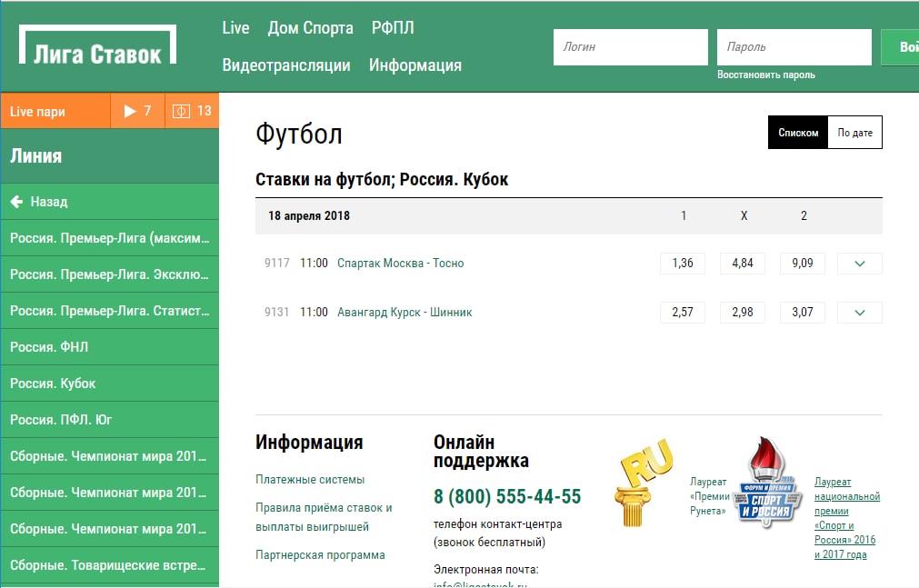Expand more bets for Спартак Москва - Тосно
919x588 pixels.
(859, 264)
